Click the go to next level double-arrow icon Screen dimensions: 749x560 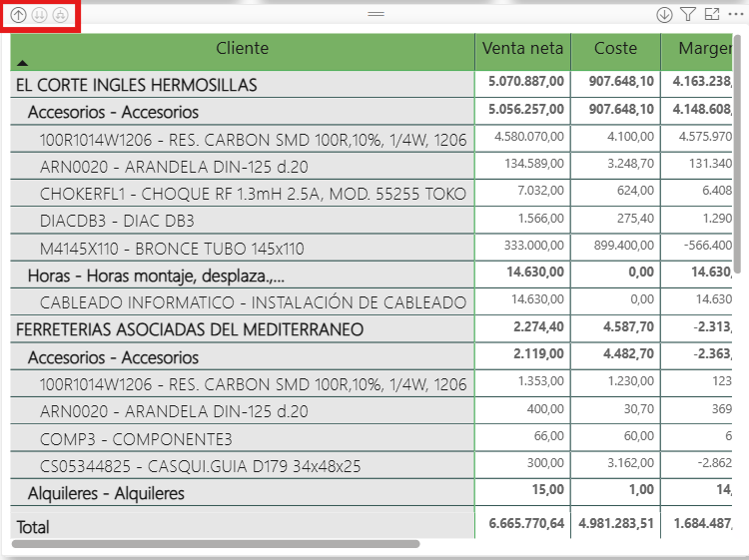(x=40, y=15)
